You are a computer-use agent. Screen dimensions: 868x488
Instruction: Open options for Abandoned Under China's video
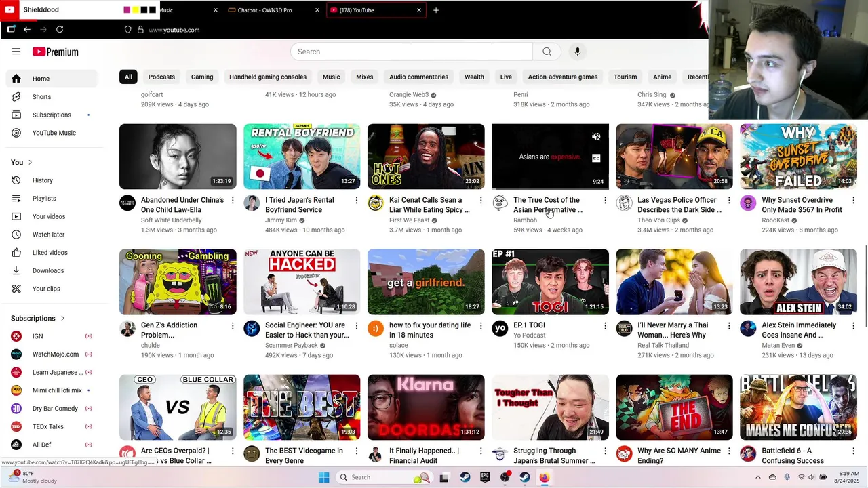(x=233, y=201)
